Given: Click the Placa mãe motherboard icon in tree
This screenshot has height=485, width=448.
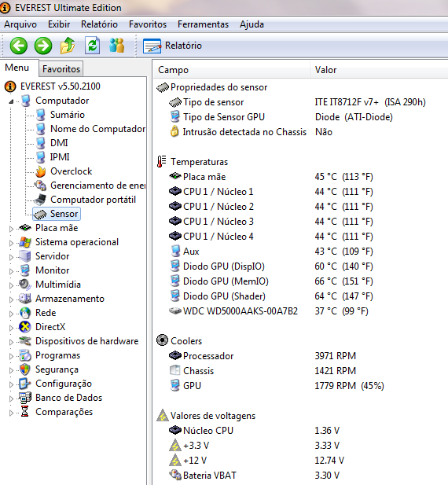Looking at the screenshot, I should (x=25, y=228).
